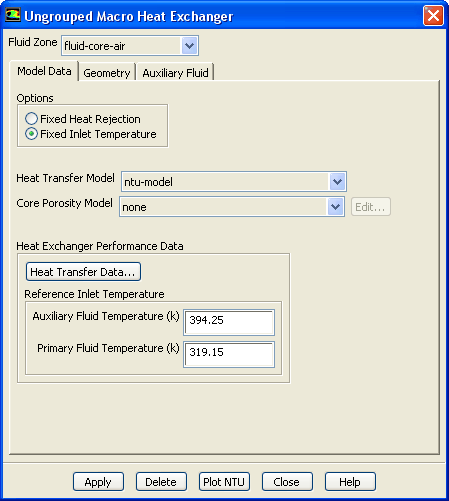
Task: Switch to the Geometry tab
Action: [107, 73]
